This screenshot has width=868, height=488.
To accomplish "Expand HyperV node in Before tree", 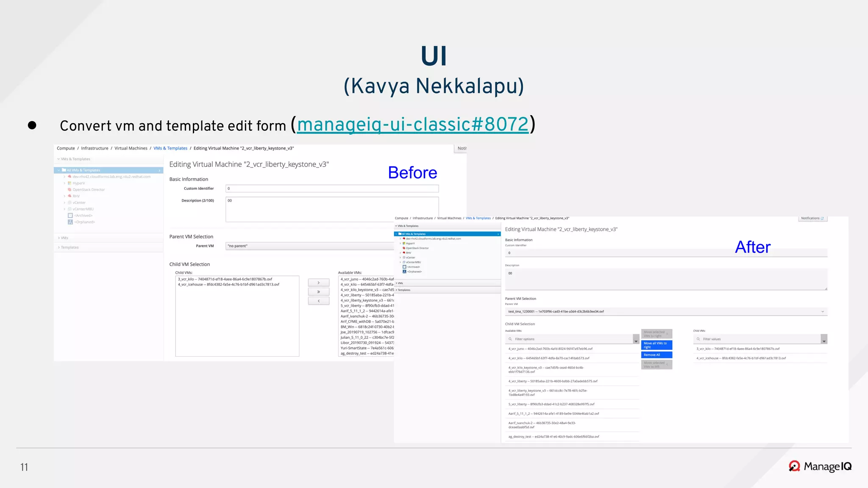I will tap(64, 183).
